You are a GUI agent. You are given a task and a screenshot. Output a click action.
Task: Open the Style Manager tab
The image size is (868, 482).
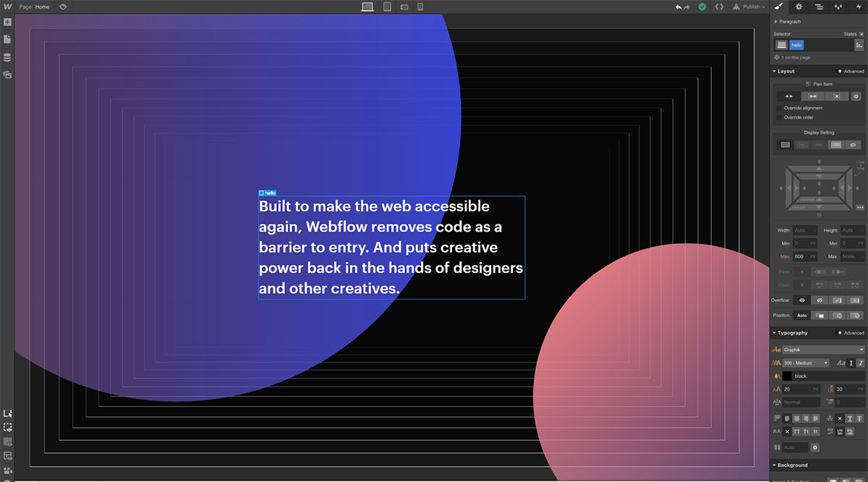point(838,7)
